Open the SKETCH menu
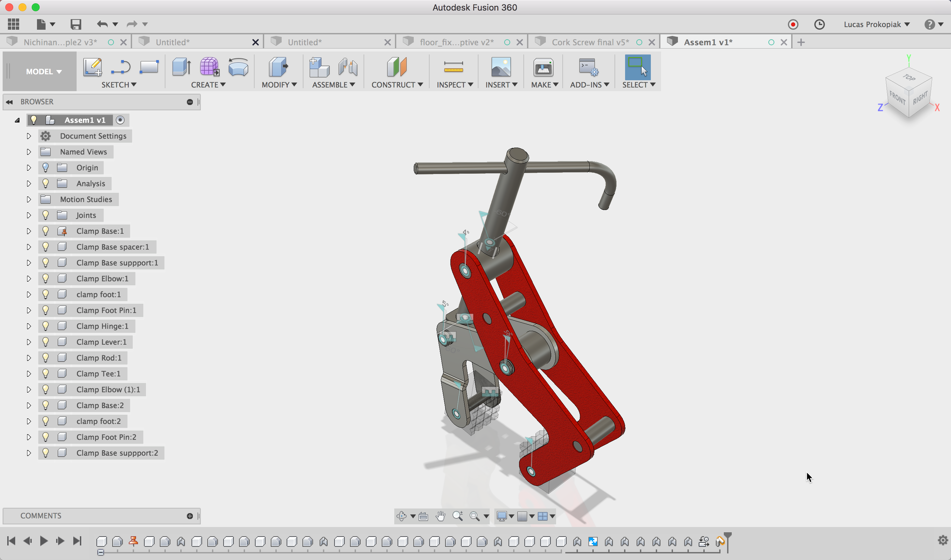Viewport: 951px width, 560px height. (x=119, y=85)
